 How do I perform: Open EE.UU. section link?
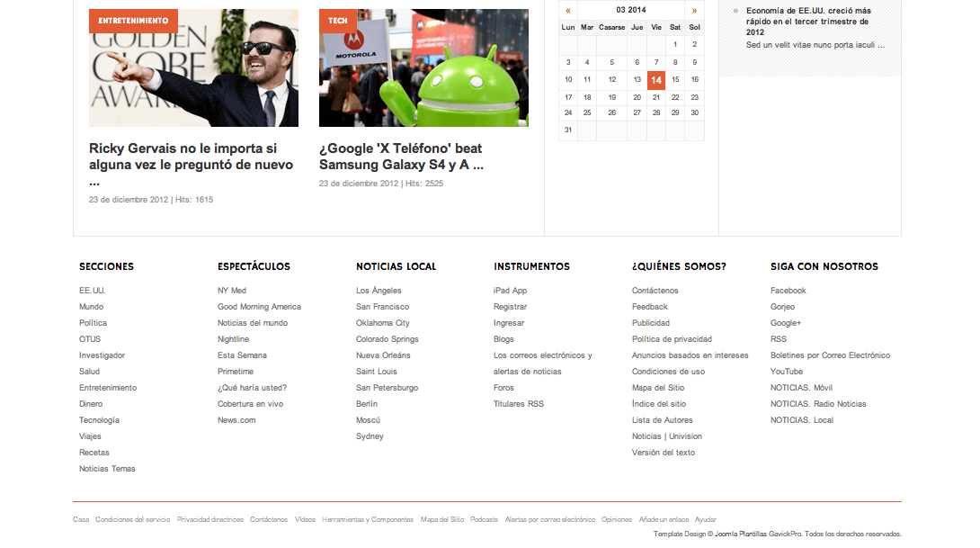[x=93, y=291]
